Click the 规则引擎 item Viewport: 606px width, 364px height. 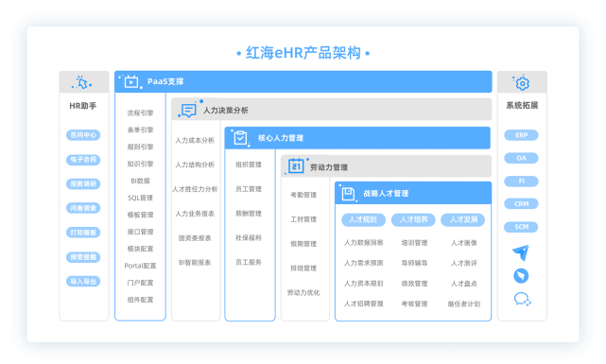coord(140,147)
